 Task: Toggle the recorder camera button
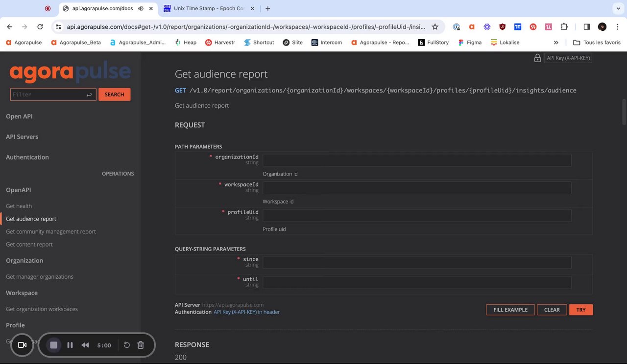[22, 345]
